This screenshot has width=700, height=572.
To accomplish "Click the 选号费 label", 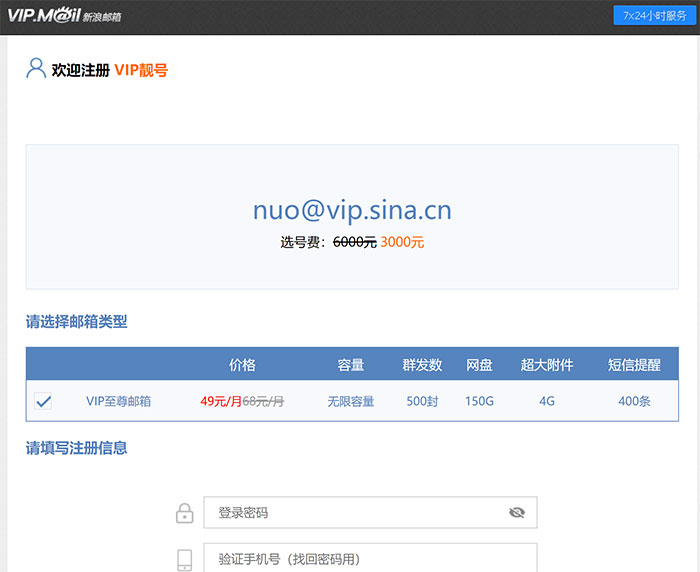I will (x=303, y=242).
